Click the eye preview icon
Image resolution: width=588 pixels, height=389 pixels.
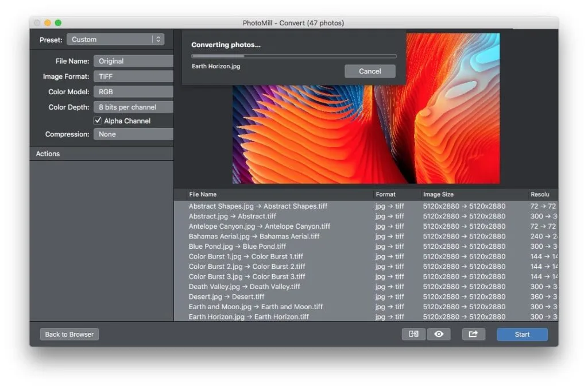pyautogui.click(x=439, y=334)
